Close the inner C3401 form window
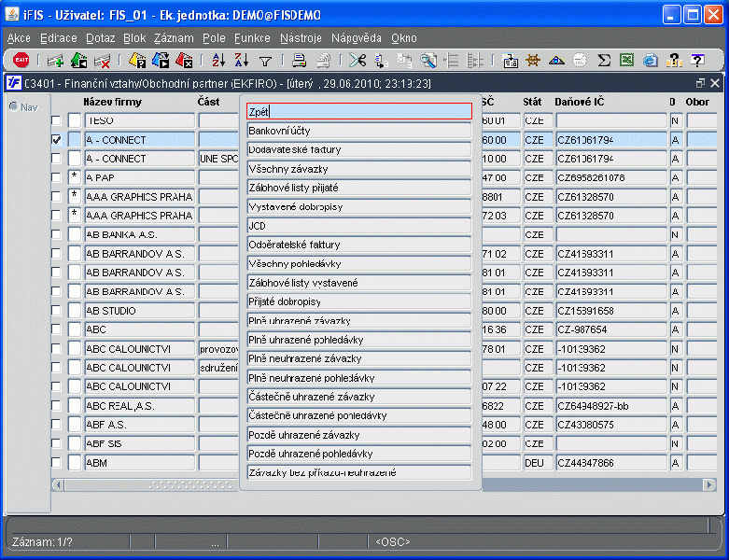729x560 pixels. coord(715,83)
